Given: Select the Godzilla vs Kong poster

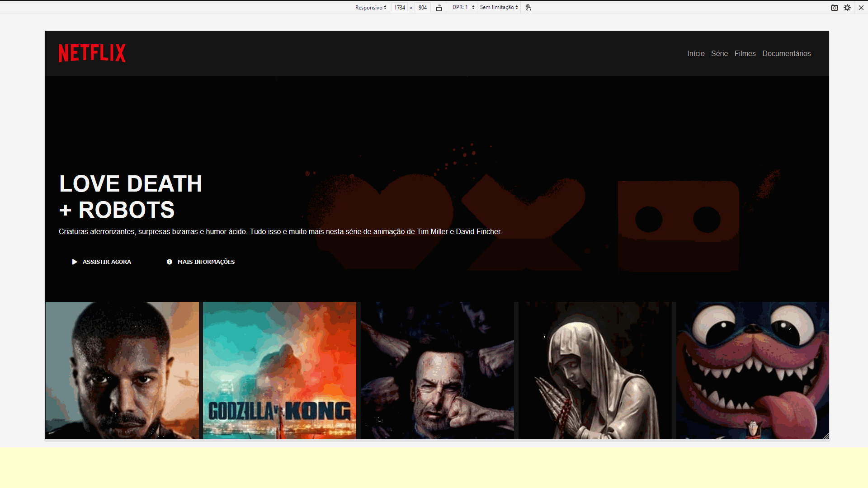Looking at the screenshot, I should [279, 371].
